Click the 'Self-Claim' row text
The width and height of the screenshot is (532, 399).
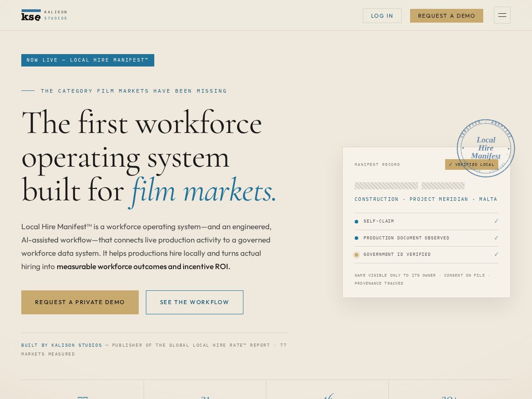tap(379, 221)
